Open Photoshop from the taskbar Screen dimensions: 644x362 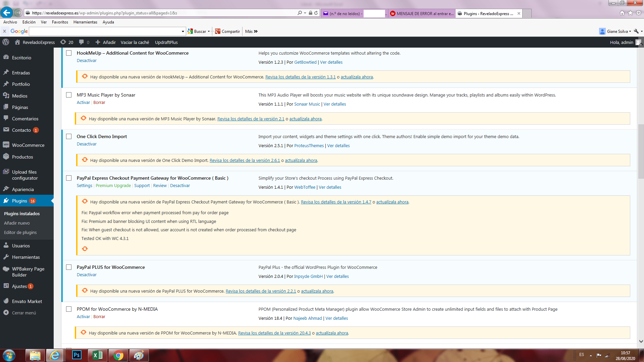76,355
